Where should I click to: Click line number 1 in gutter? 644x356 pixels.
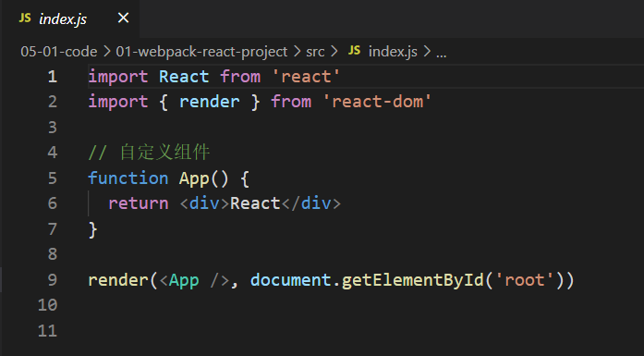tap(52, 77)
